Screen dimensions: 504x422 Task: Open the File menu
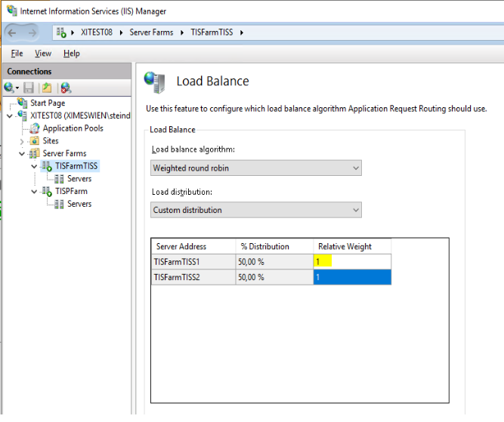(17, 54)
